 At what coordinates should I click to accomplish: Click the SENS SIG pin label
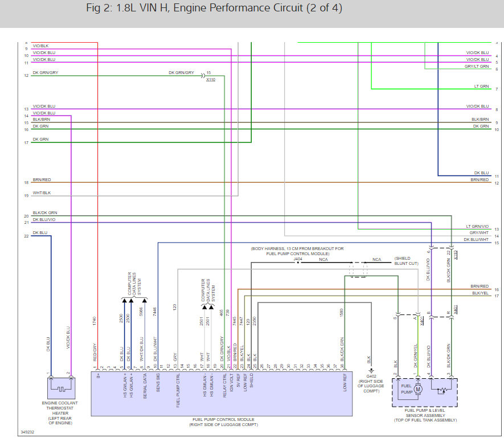point(158,382)
